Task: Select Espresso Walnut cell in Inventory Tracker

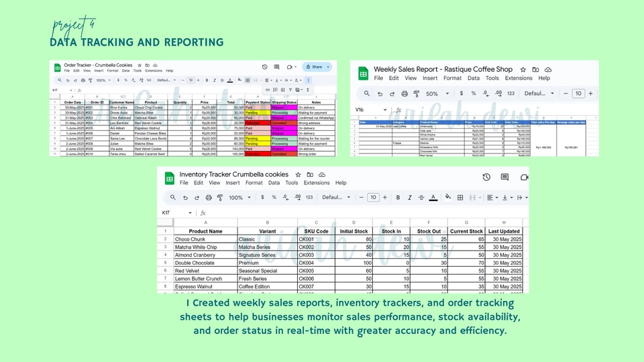Action: coord(206,286)
